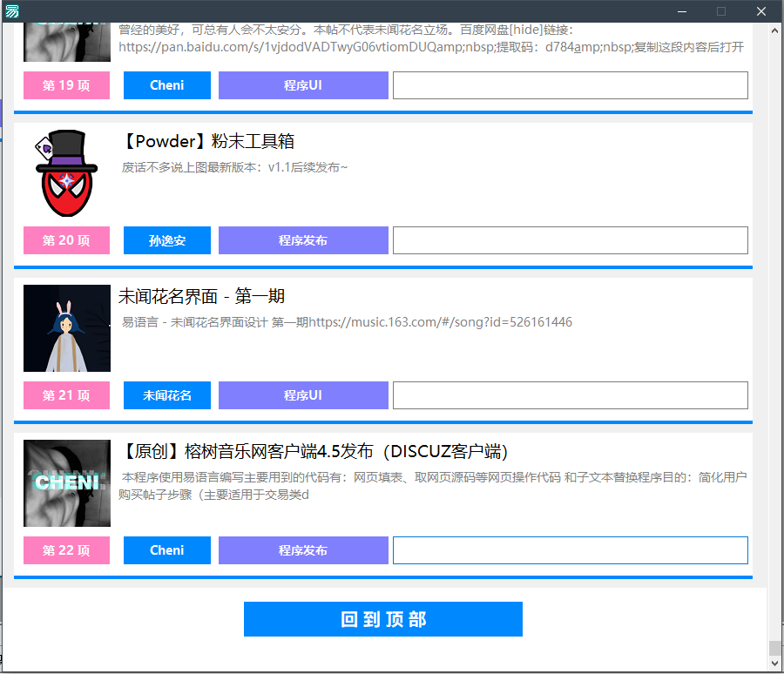The image size is (784, 674).
Task: Select 程序发布 category in item 20 row
Action: point(303,240)
